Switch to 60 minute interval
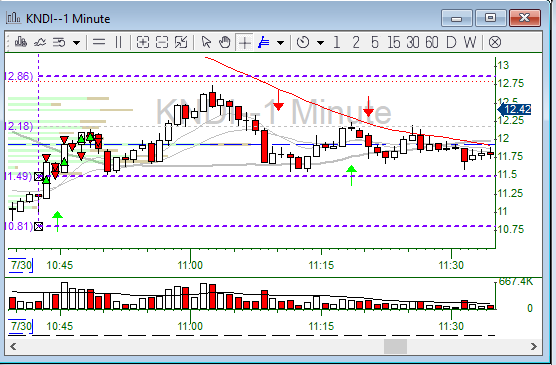Viewport: 556px width, 365px height. coord(432,43)
